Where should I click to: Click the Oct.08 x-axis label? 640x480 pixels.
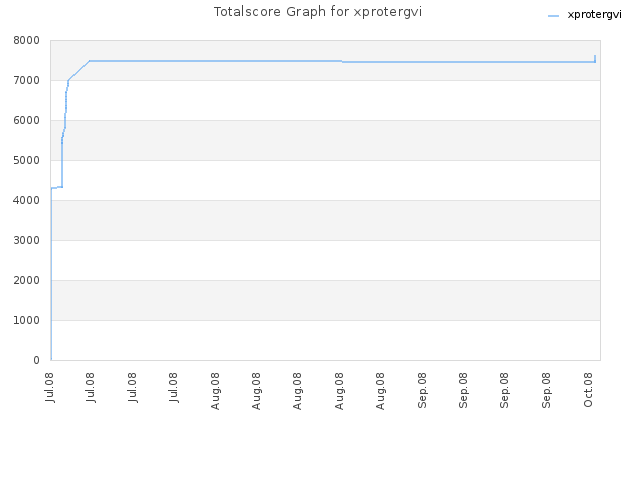click(588, 390)
